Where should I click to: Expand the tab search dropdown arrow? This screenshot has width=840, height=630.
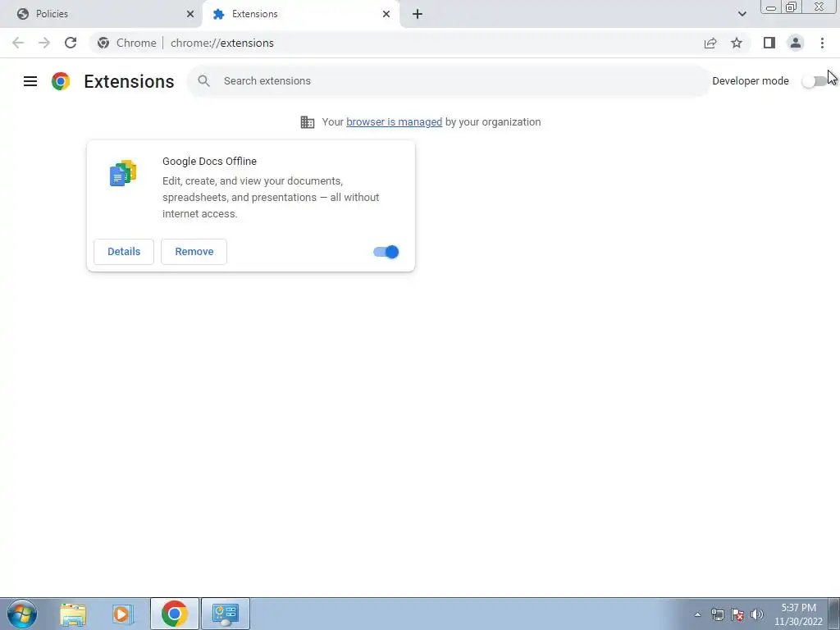pyautogui.click(x=742, y=14)
